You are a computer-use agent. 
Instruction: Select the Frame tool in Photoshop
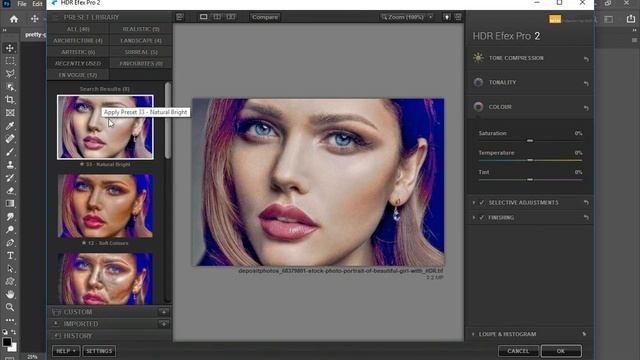10,113
